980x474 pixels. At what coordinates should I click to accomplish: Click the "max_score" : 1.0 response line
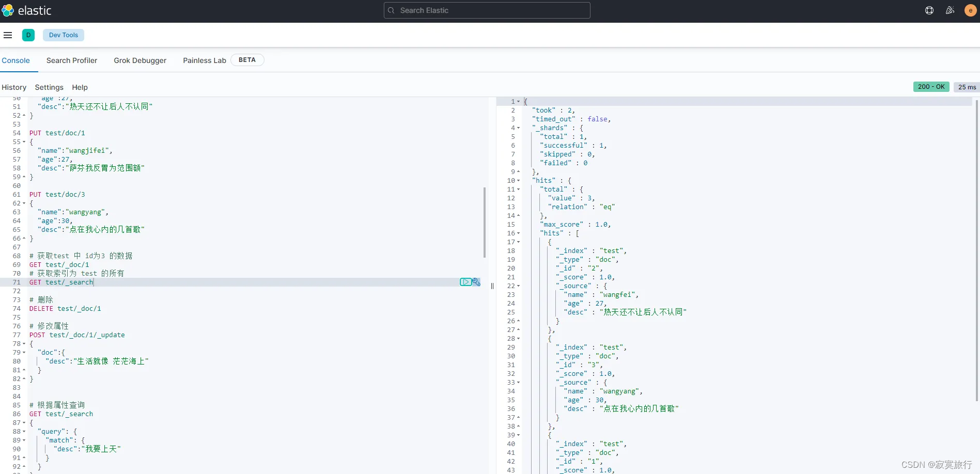(575, 225)
